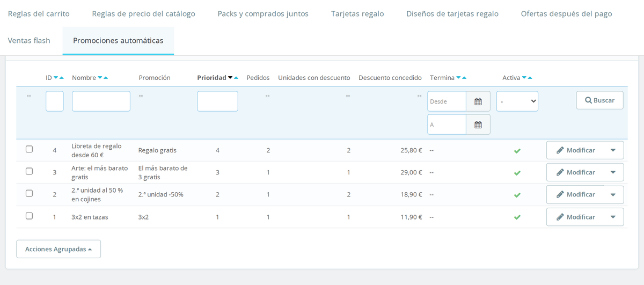The width and height of the screenshot is (644, 285).
Task: Click discount value 18,90 €
Action: 411,194
